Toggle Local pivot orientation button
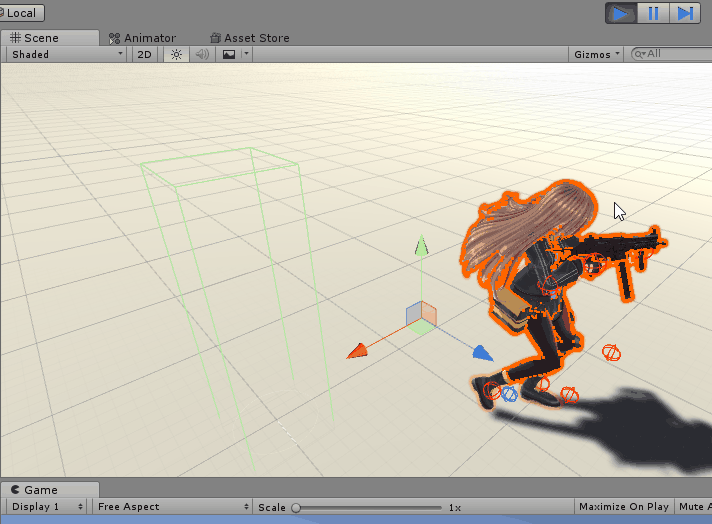The image size is (712, 524). tap(20, 13)
